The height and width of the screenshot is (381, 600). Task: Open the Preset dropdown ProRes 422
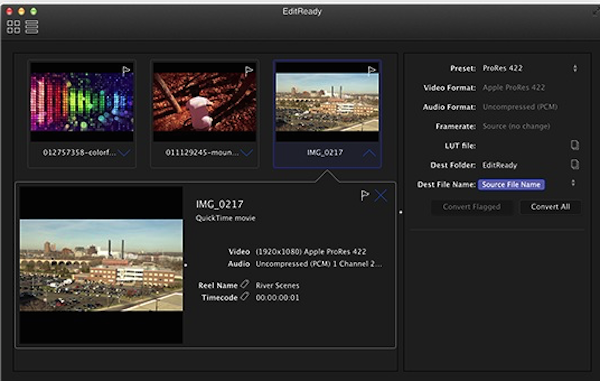click(x=530, y=68)
